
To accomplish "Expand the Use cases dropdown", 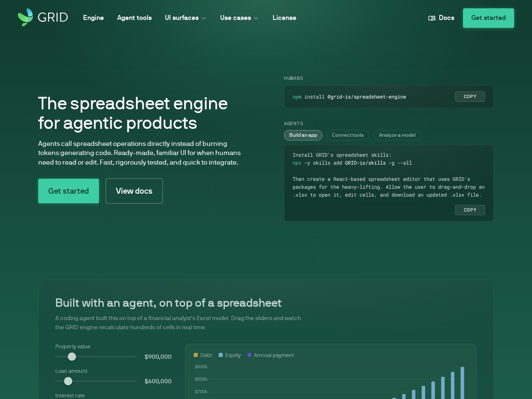I will coord(239,18).
